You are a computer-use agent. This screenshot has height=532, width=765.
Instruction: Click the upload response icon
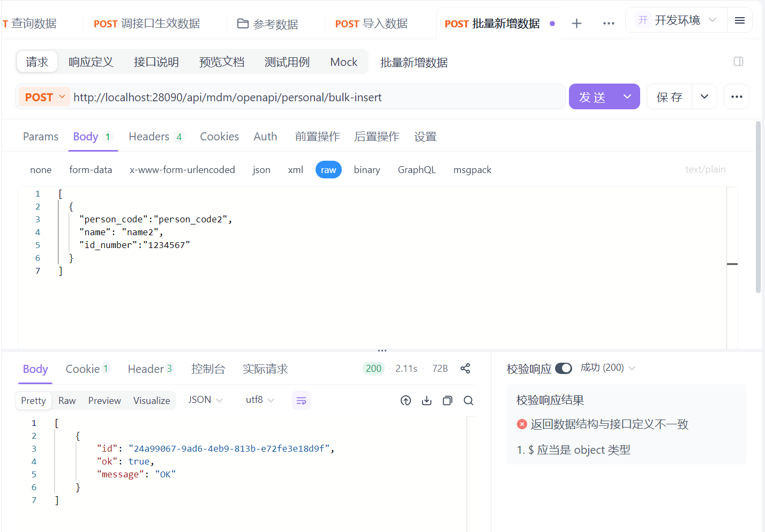[406, 401]
